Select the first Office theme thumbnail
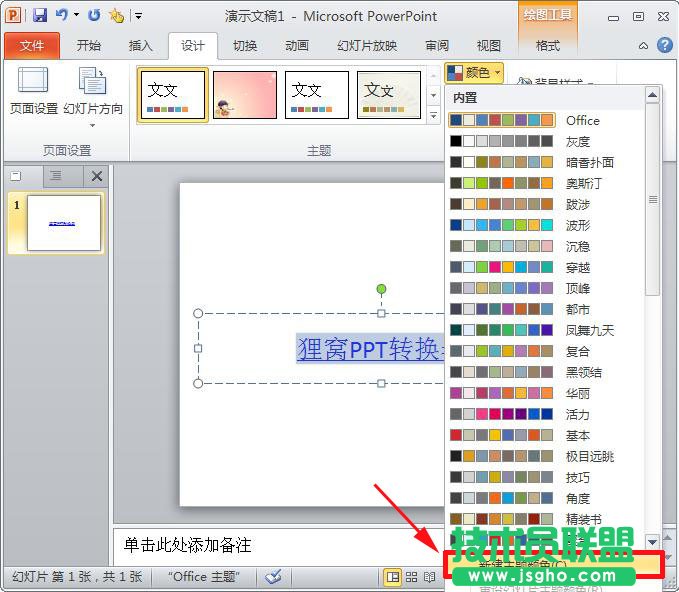 pos(172,95)
